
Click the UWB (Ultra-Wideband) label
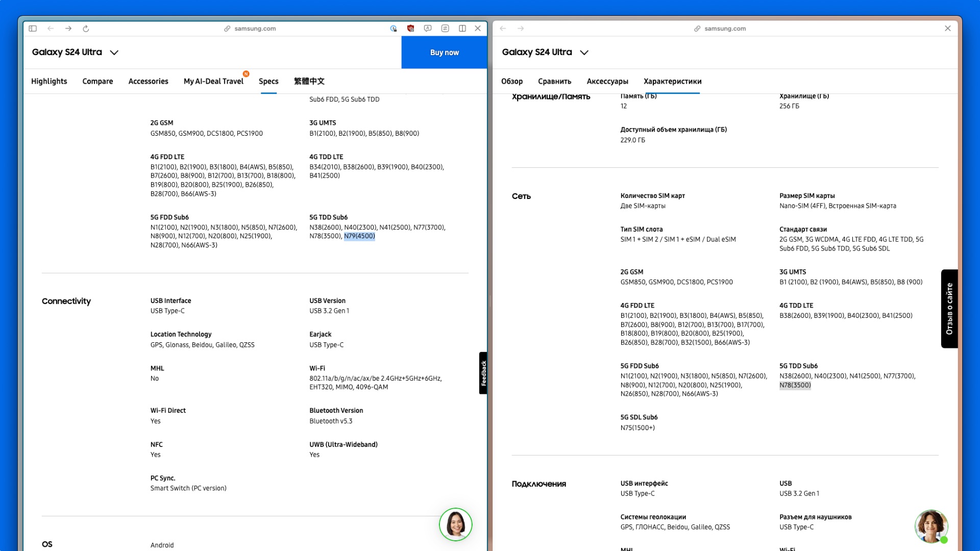(x=344, y=444)
